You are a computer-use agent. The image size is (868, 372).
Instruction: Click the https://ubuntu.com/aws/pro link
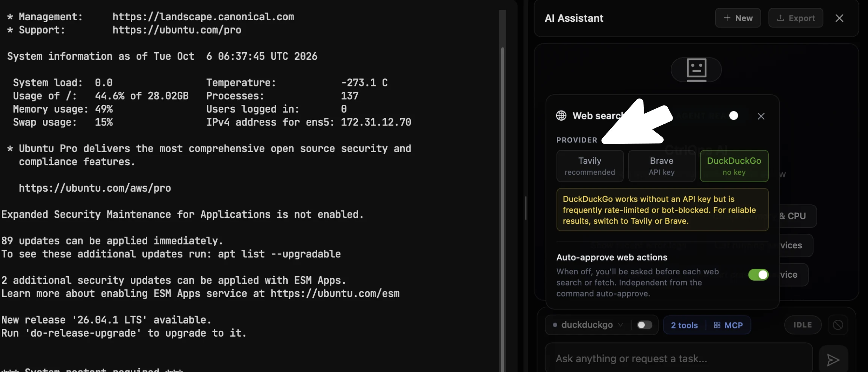(95, 188)
